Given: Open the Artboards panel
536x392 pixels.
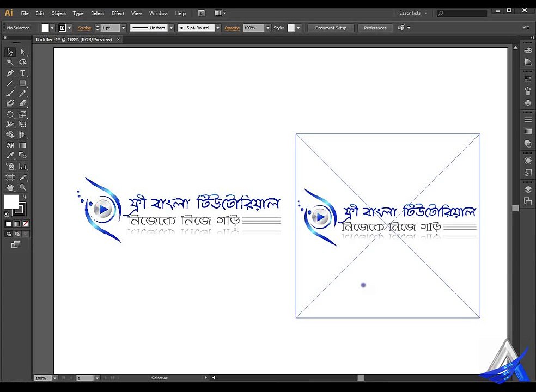Looking at the screenshot, I should pyautogui.click(x=528, y=201).
